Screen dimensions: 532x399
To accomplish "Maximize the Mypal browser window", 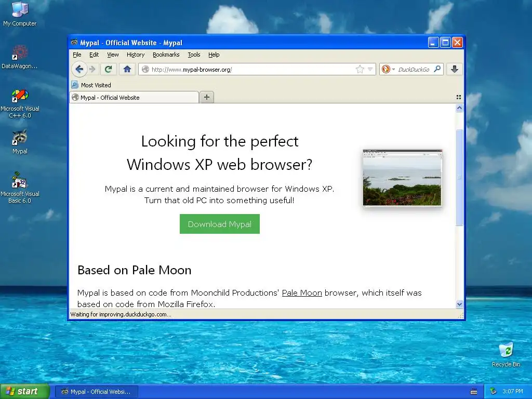I will 445,43.
